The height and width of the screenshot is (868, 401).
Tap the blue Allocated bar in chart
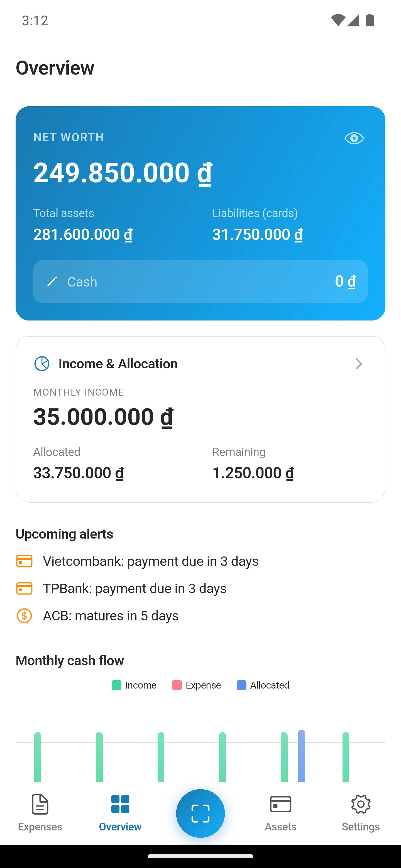click(302, 756)
